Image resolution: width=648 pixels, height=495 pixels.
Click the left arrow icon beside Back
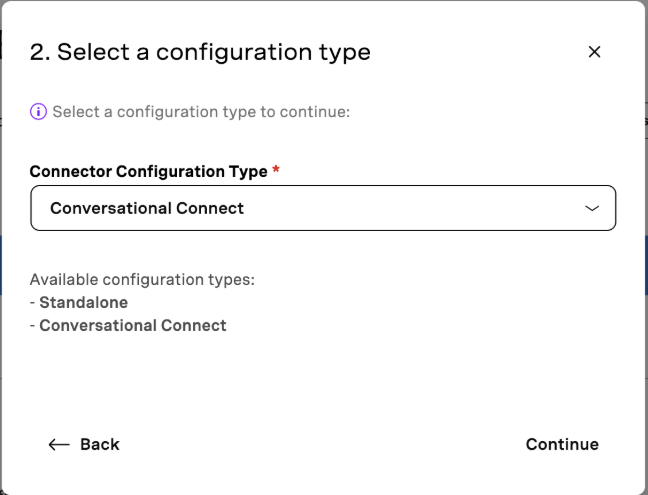tap(59, 445)
